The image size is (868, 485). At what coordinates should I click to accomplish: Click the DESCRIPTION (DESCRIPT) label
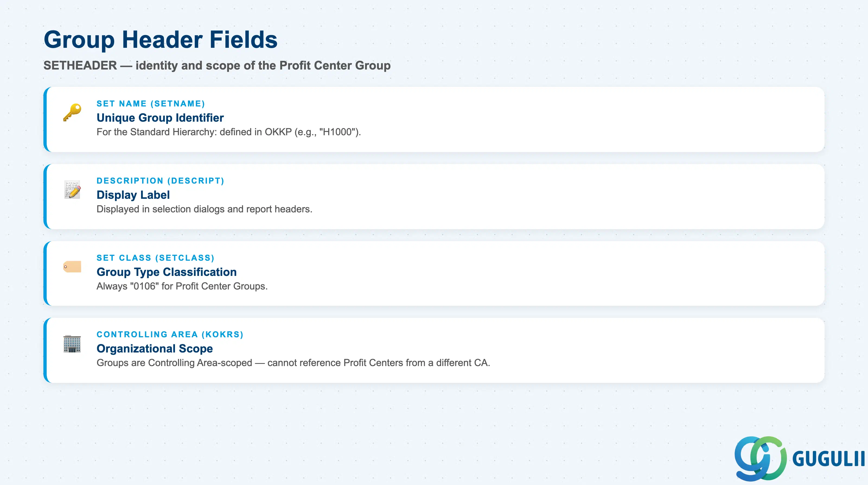pos(160,181)
